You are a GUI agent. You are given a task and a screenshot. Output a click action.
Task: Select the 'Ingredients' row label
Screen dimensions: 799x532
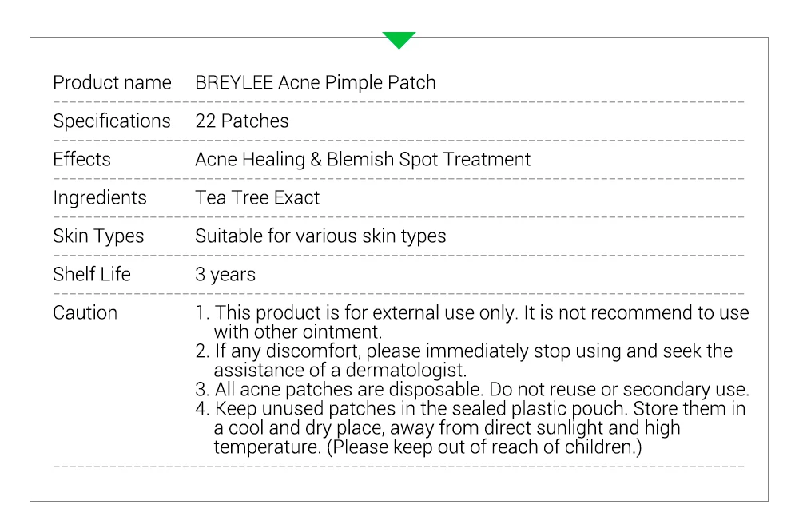coord(100,198)
